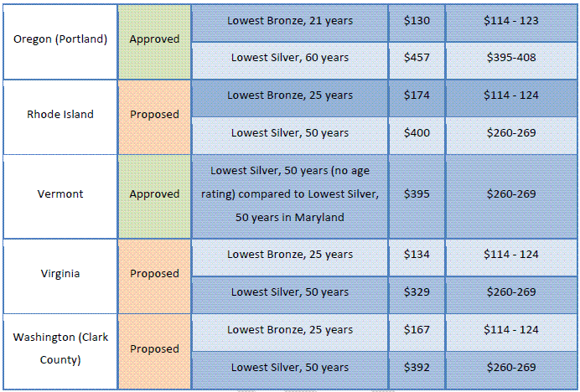
Task: Select the $130 premium cell
Action: (x=417, y=23)
